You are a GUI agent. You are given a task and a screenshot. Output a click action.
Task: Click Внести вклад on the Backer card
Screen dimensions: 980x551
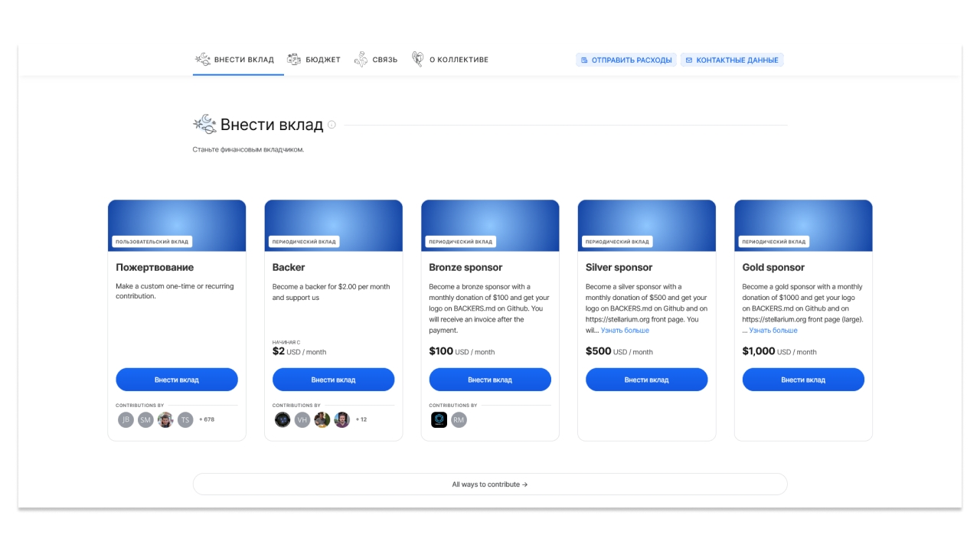pyautogui.click(x=333, y=380)
